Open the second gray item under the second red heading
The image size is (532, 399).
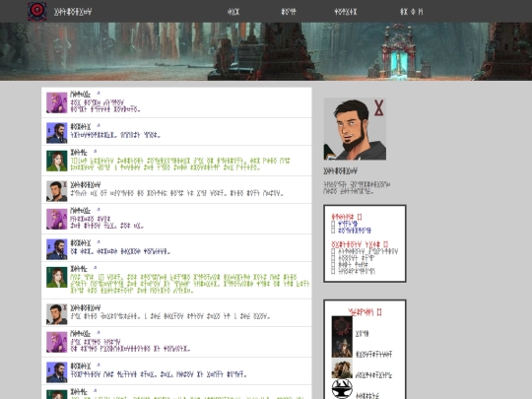[357, 258]
